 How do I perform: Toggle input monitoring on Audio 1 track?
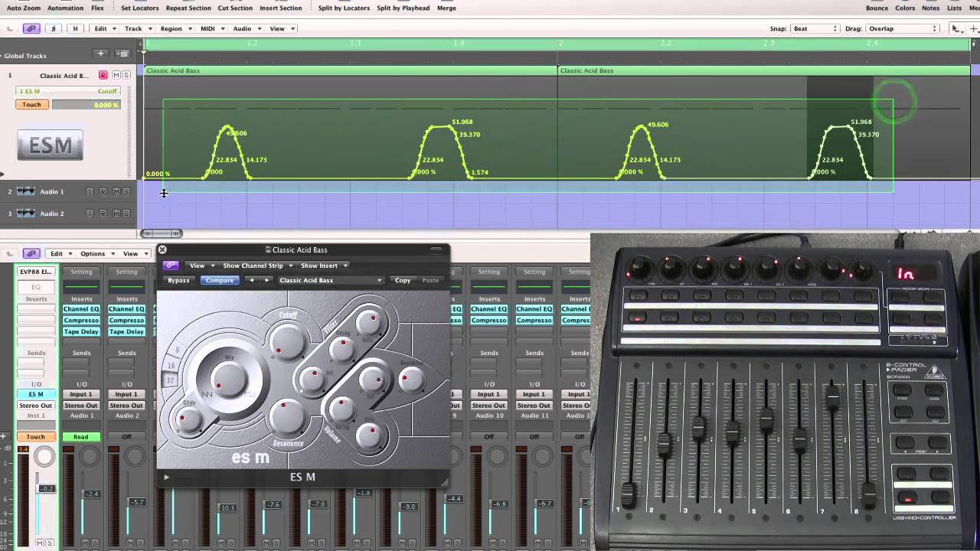pos(90,191)
